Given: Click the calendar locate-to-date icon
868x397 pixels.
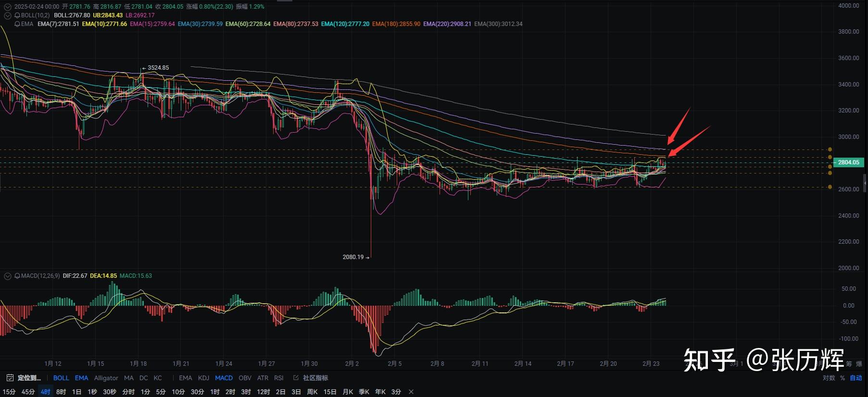Looking at the screenshot, I should [10, 378].
